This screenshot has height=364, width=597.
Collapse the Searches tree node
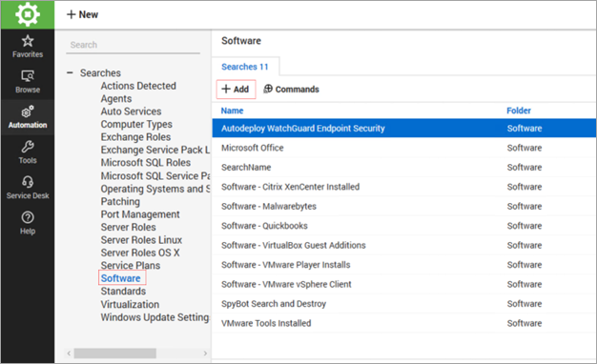70,72
